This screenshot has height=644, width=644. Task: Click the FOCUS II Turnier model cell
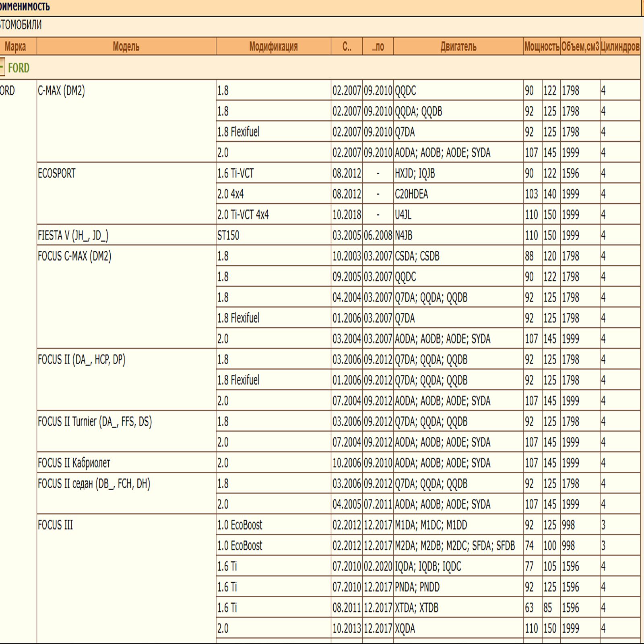[x=95, y=422]
